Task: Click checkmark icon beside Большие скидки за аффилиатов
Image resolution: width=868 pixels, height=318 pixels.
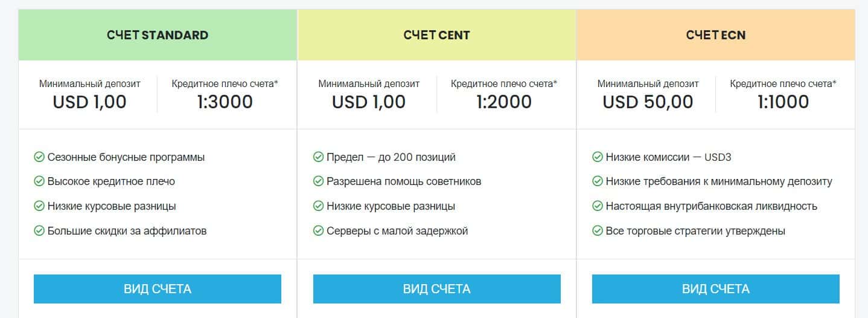Action: 39,230
